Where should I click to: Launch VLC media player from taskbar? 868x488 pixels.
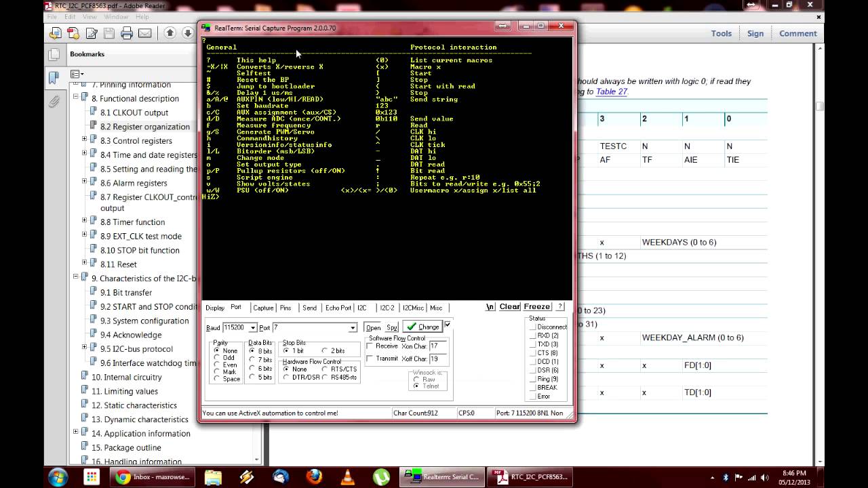coord(347,477)
